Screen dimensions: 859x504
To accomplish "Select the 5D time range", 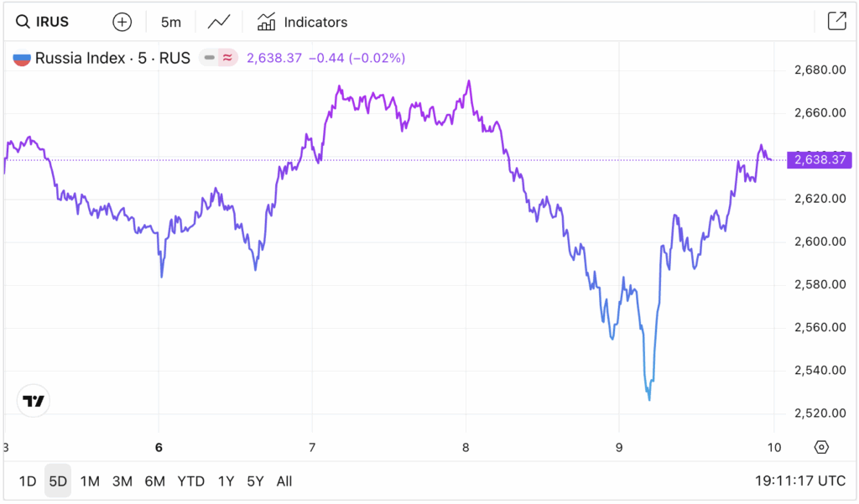I will (58, 481).
